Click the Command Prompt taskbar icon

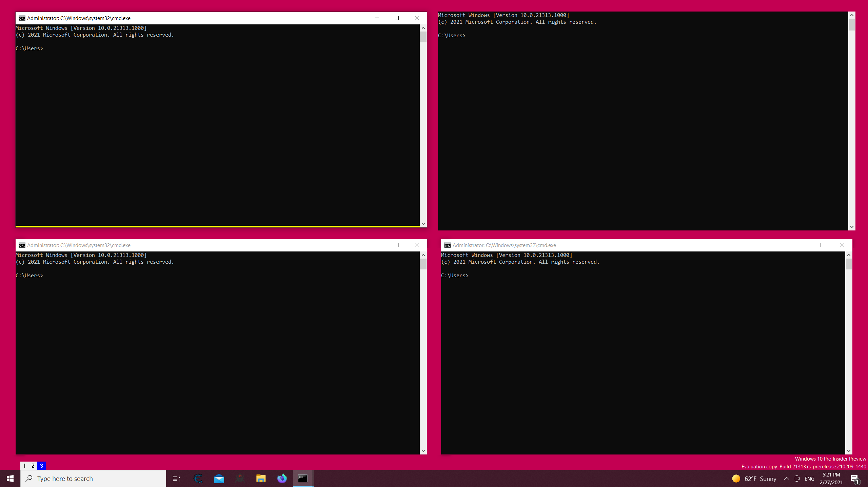pyautogui.click(x=303, y=478)
